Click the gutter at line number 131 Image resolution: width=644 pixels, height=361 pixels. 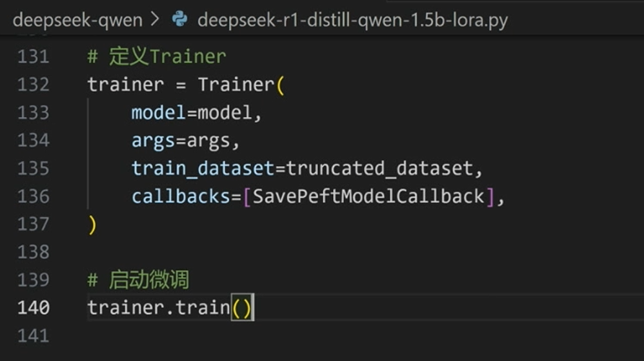point(34,57)
